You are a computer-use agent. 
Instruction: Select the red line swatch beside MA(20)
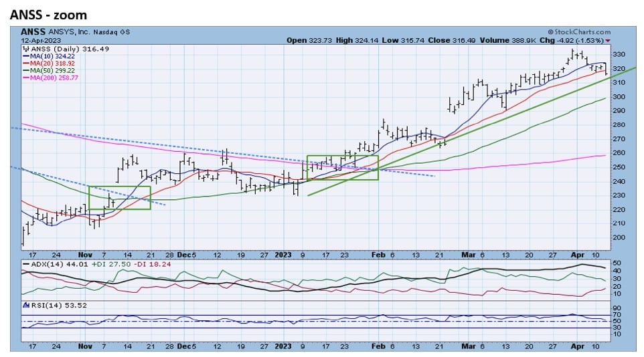[26, 64]
